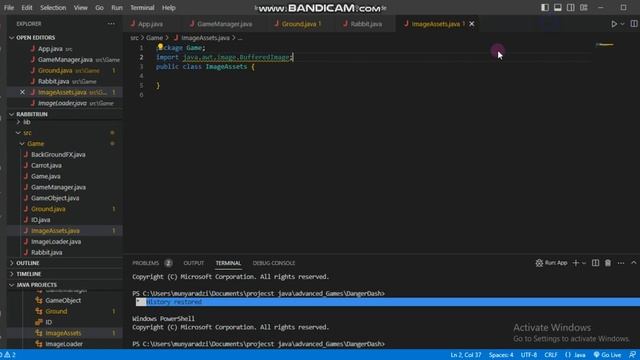This screenshot has height=360, width=640.
Task: Select GameObject class in Java Projects
Action: [x=63, y=300]
